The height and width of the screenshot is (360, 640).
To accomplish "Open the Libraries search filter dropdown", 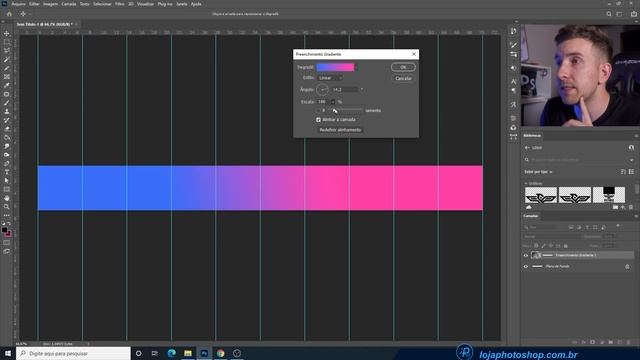I will tap(631, 160).
